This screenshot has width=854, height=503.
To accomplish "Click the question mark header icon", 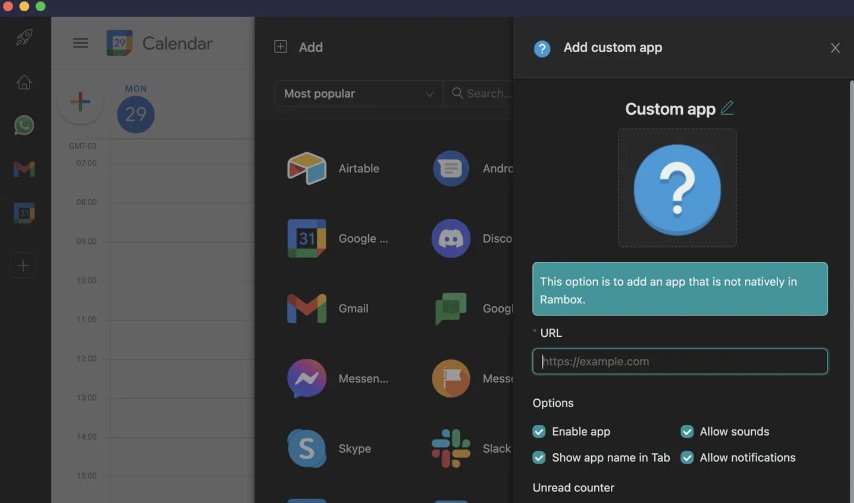I will (x=542, y=48).
